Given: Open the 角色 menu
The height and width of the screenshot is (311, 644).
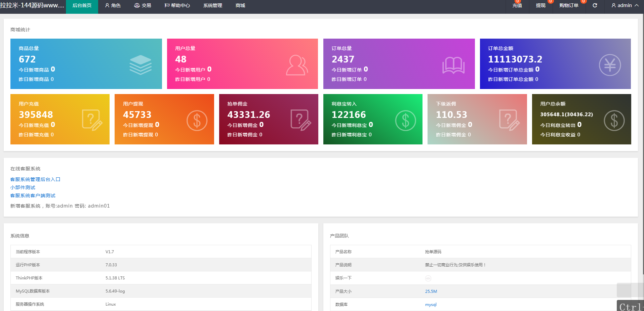Looking at the screenshot, I should point(113,5).
